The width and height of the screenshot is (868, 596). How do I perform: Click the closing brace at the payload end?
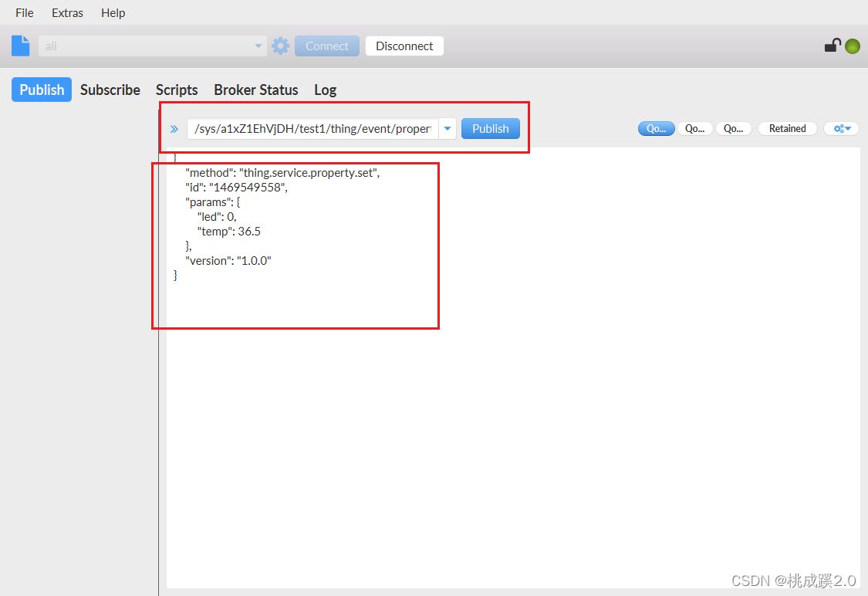point(175,276)
